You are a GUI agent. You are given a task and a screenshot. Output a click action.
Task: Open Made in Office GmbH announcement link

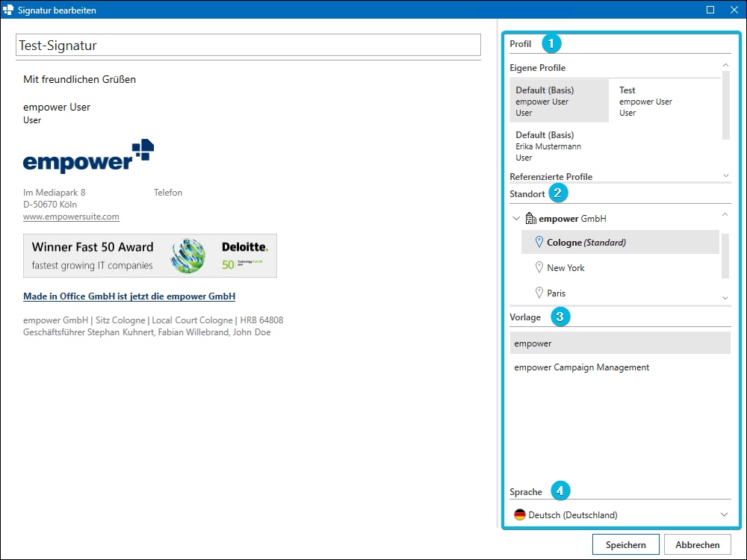[x=129, y=296]
